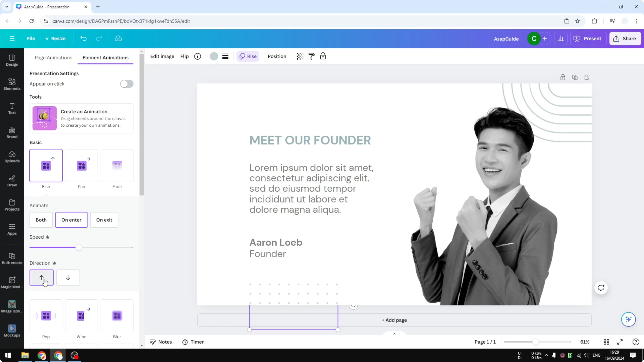Viewport: 644px width, 362px height.
Task: Click the plus add collaborator icon
Action: 545,38
